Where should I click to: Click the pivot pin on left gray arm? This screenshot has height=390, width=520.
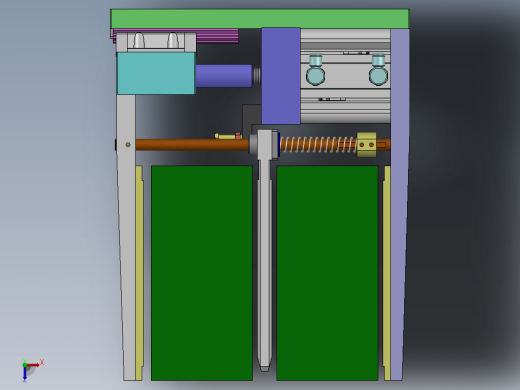[128, 144]
